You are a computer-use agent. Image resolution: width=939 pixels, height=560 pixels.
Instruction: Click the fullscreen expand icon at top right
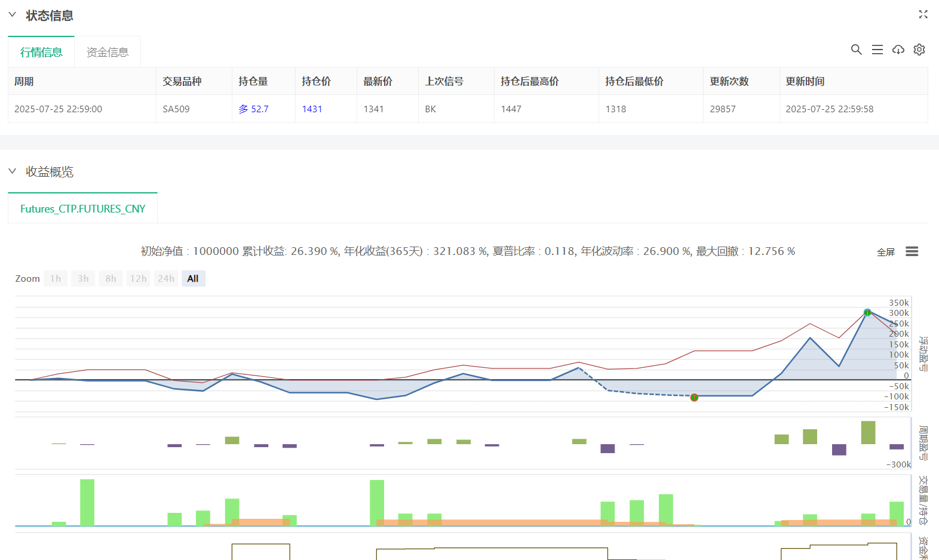pos(923,14)
